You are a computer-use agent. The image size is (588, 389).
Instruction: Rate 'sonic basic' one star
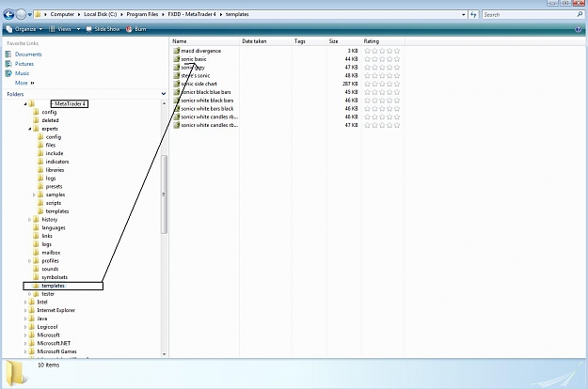368,59
